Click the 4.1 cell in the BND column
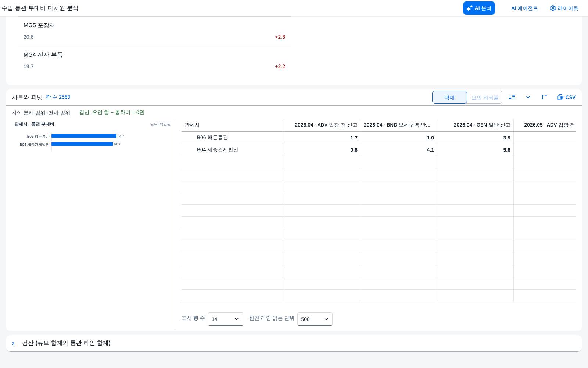588x368 pixels. (x=399, y=150)
